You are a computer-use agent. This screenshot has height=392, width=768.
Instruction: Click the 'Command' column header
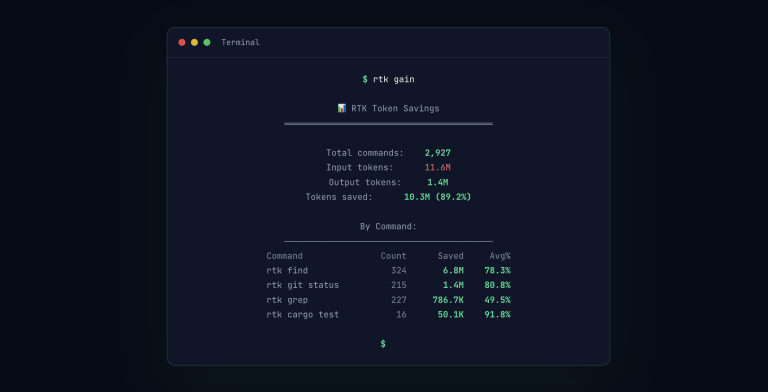coord(285,256)
